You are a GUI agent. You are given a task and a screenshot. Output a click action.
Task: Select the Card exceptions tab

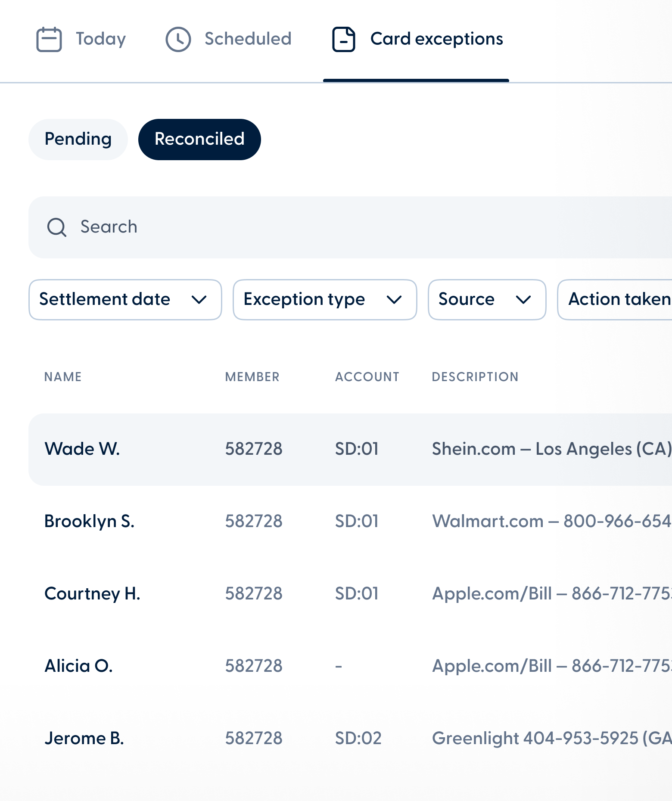tap(436, 39)
